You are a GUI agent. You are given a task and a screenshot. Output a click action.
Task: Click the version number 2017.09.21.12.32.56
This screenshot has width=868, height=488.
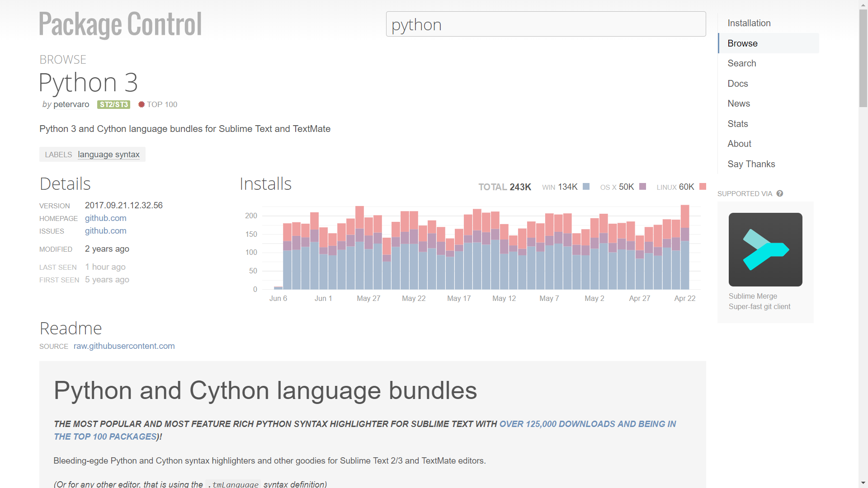pos(123,206)
